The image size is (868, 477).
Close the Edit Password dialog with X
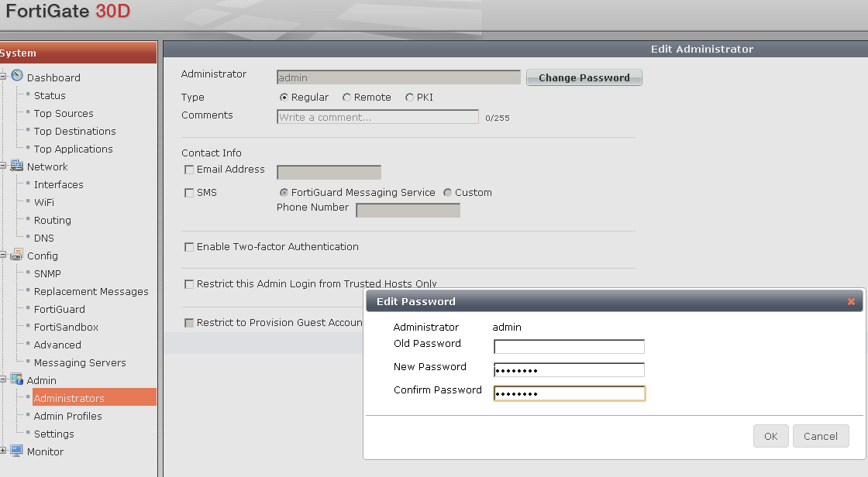[852, 301]
